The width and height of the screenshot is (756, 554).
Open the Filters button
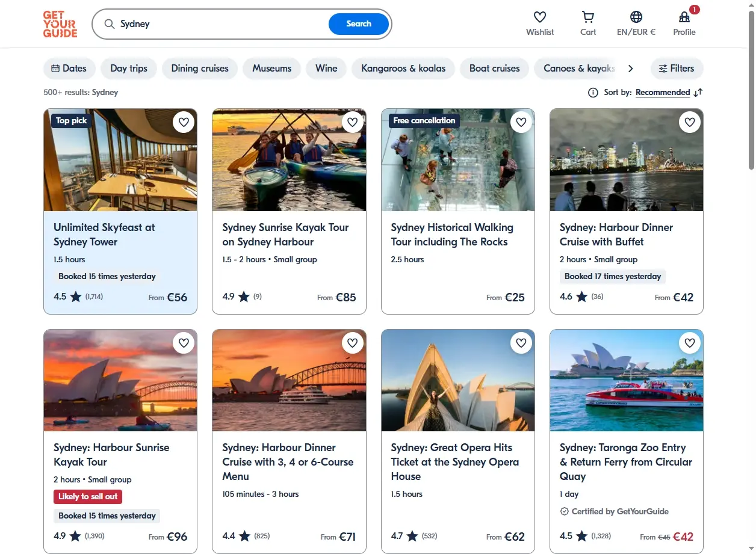click(677, 69)
